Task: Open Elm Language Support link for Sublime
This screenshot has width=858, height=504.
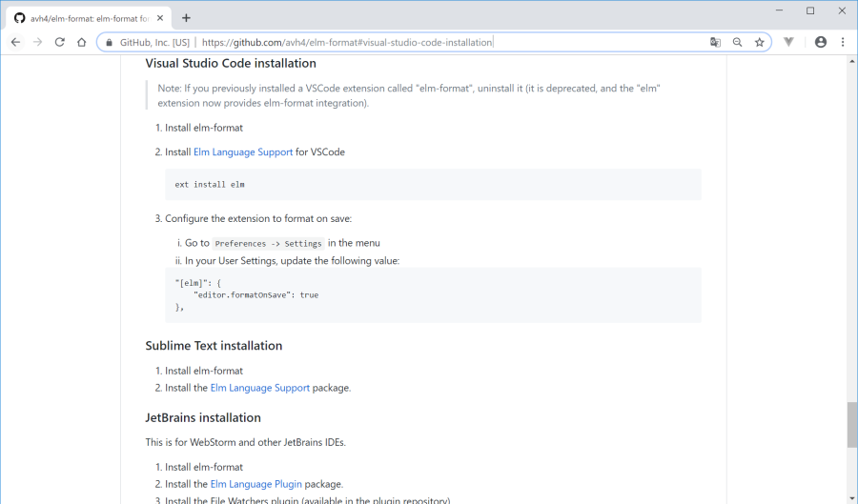Action: click(259, 388)
